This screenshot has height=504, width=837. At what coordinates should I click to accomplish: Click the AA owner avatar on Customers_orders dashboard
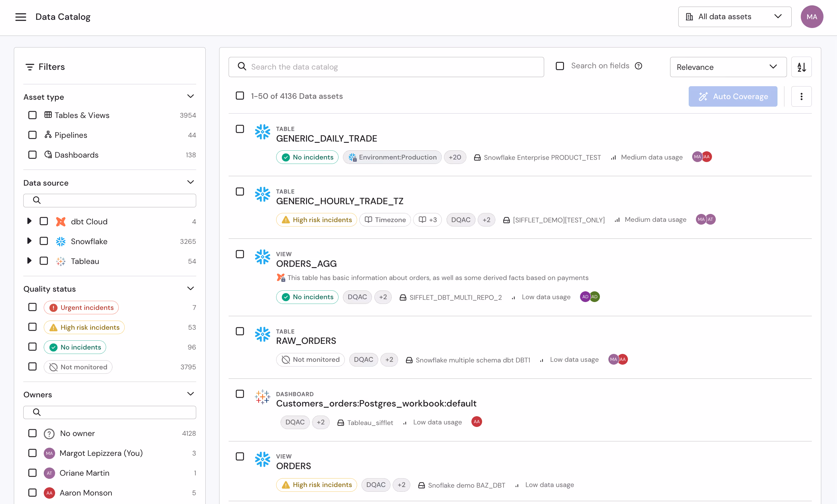point(476,422)
